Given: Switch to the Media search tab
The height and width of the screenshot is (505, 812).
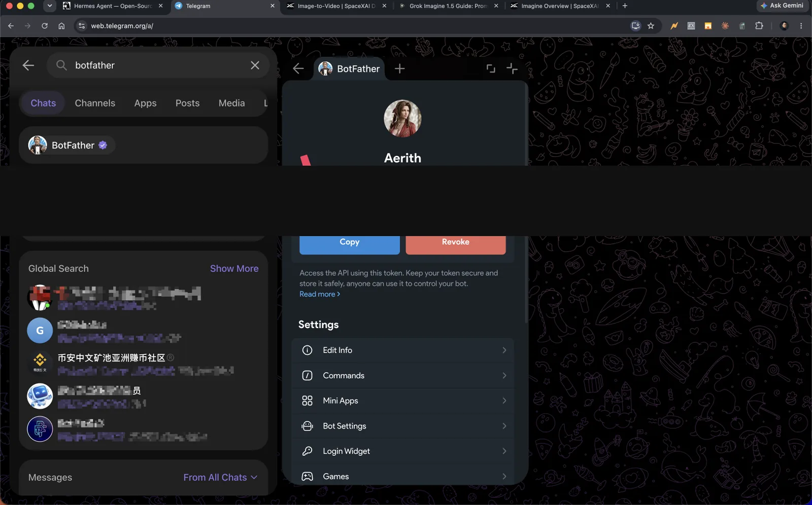Looking at the screenshot, I should click(231, 103).
